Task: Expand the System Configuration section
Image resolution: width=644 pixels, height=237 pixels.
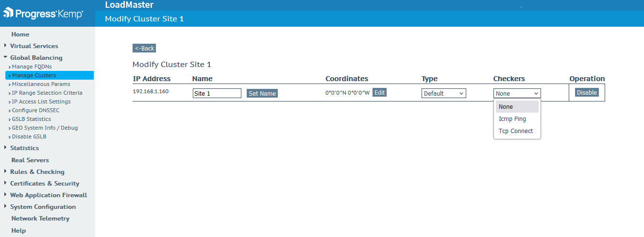Action: pos(43,207)
